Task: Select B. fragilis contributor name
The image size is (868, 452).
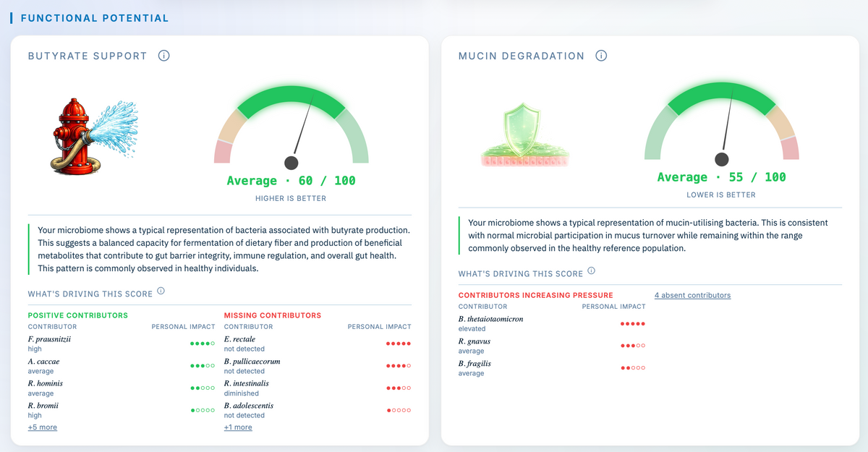Action: pos(473,364)
